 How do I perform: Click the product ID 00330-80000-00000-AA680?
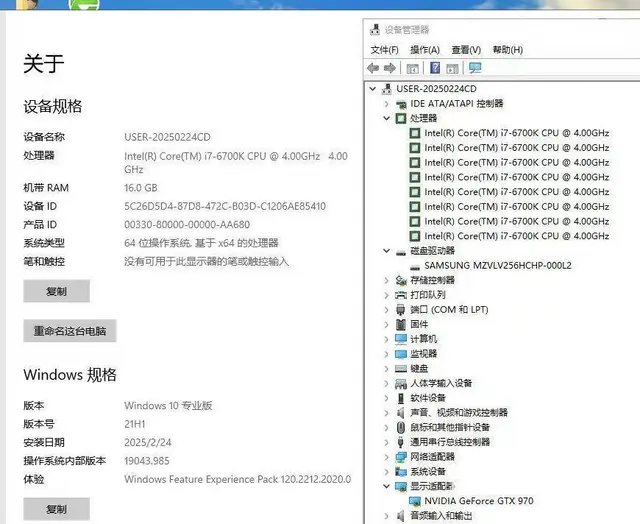tap(187, 224)
